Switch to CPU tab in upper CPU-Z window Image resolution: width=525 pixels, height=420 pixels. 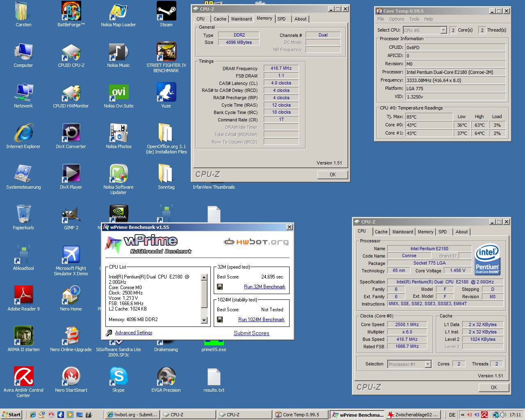coord(201,19)
